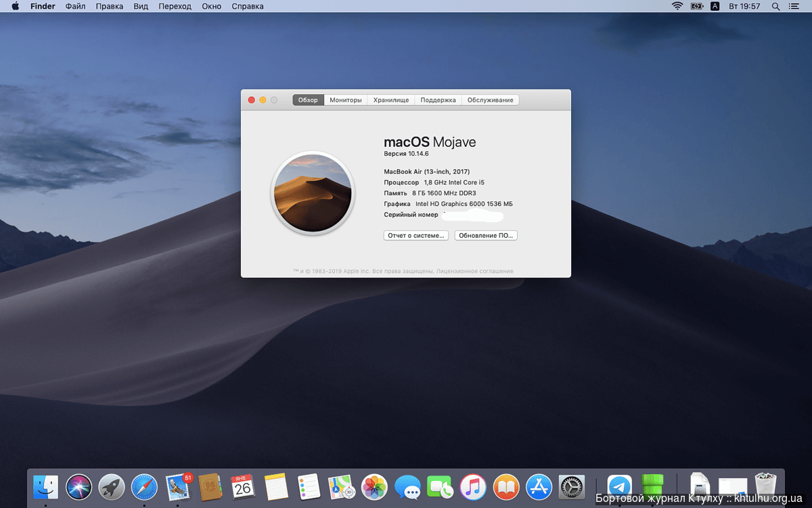The image size is (812, 508).
Task: Open iTunes music app in dock
Action: [473, 486]
